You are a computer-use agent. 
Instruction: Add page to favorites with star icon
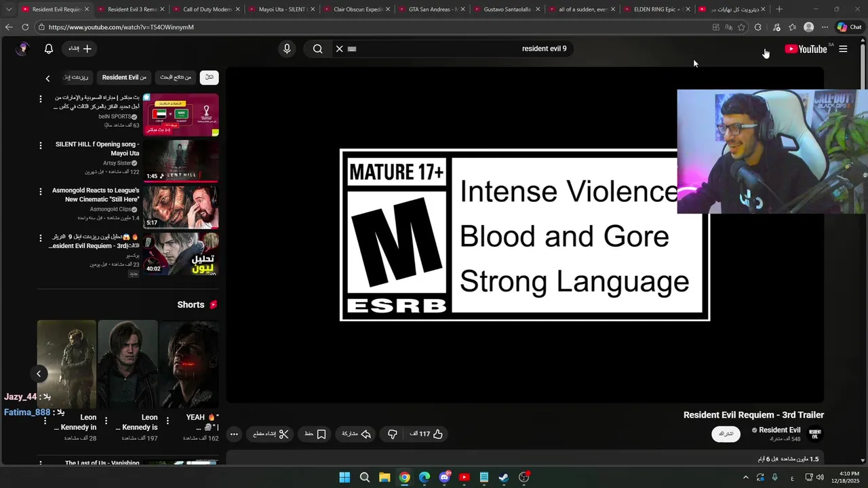741,27
